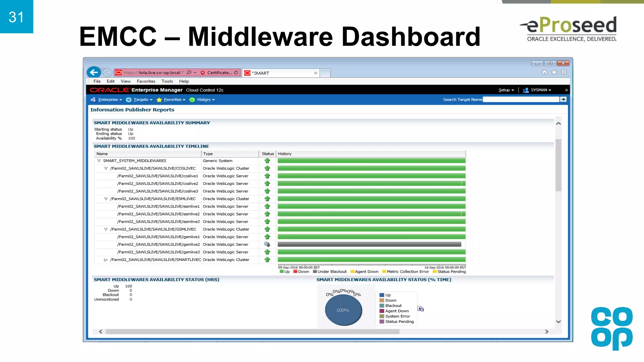Click Up status arrow for GSMLIVEC cluster
644x362 pixels.
(267, 229)
